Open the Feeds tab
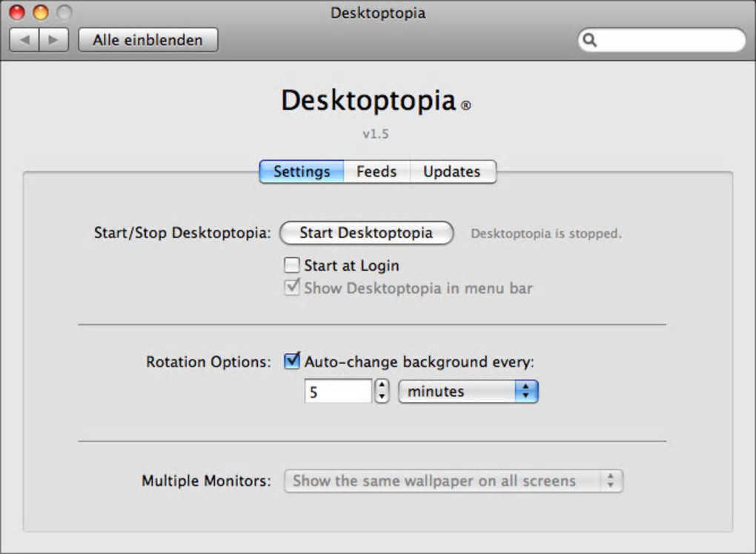Image resolution: width=756 pixels, height=554 pixels. click(377, 171)
